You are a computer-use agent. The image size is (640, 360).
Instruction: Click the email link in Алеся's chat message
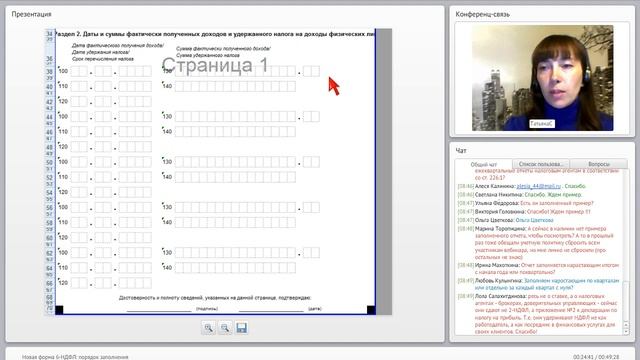(x=538, y=186)
